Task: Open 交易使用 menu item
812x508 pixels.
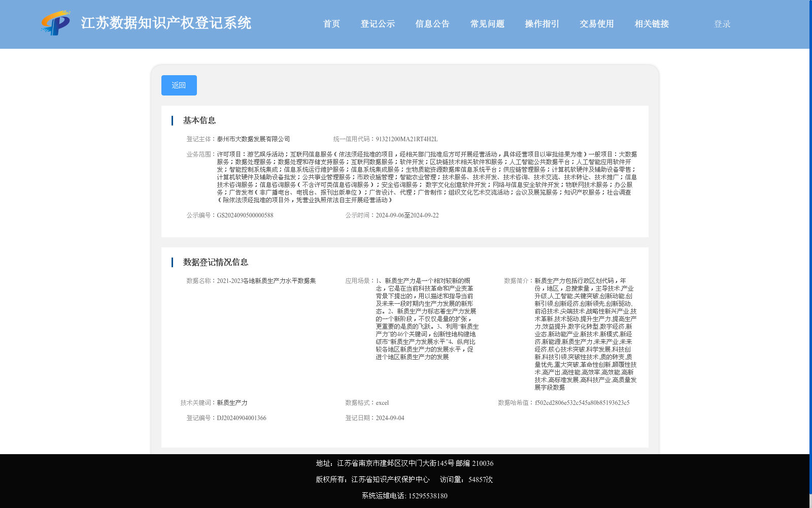Action: click(597, 24)
